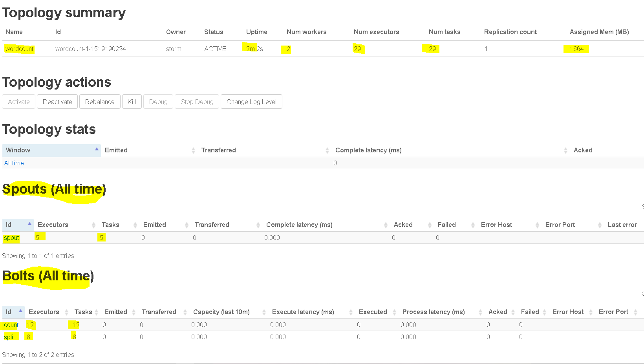Open the Change Log Level panel
This screenshot has width=644, height=364.
click(x=251, y=102)
